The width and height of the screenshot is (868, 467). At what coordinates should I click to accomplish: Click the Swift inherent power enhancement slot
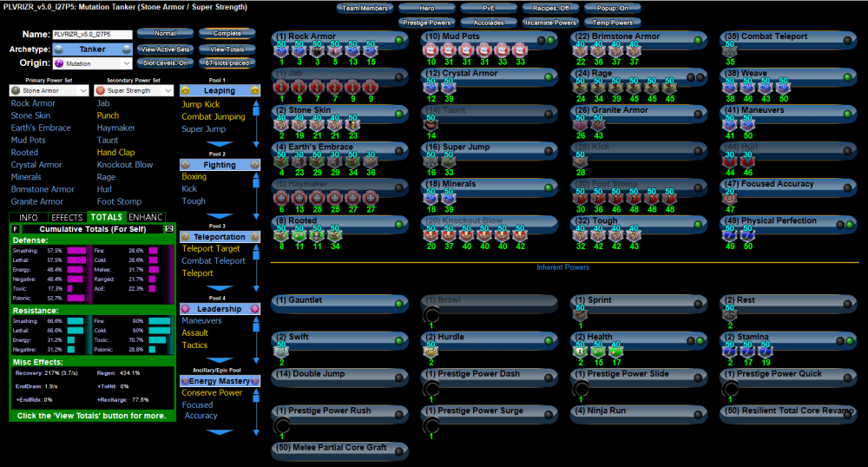281,351
